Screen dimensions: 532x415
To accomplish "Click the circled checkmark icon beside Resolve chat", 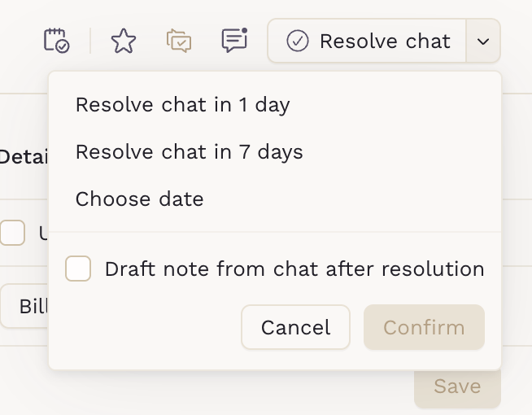I will (298, 41).
